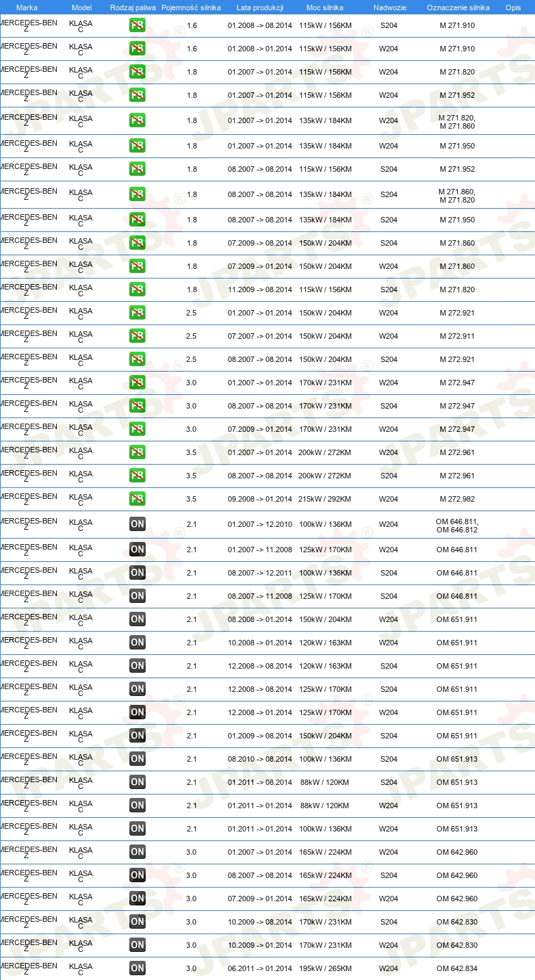Click ON icon in the S204 OM 642.830 row
This screenshot has height=980, width=535.
coord(138,922)
